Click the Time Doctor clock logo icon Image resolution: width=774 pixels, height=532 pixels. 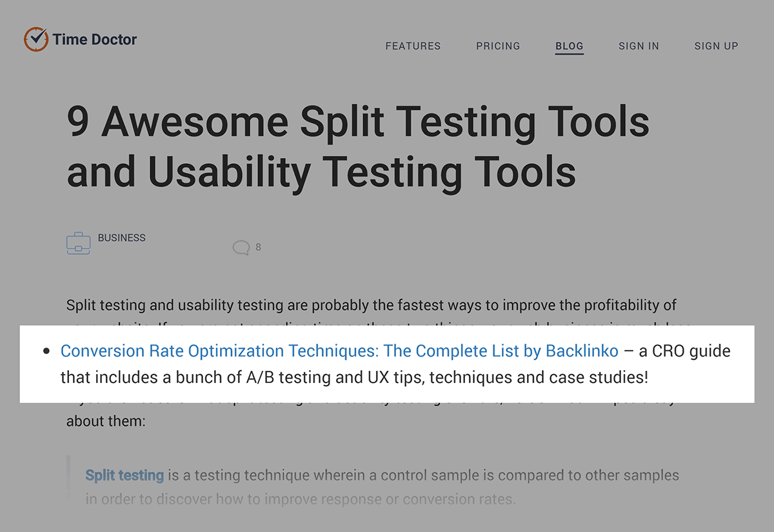(x=35, y=39)
